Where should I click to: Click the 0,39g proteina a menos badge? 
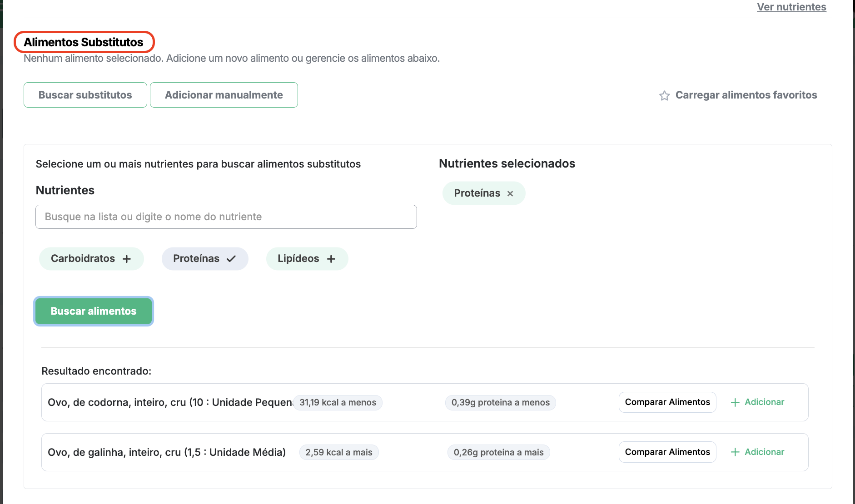click(500, 403)
